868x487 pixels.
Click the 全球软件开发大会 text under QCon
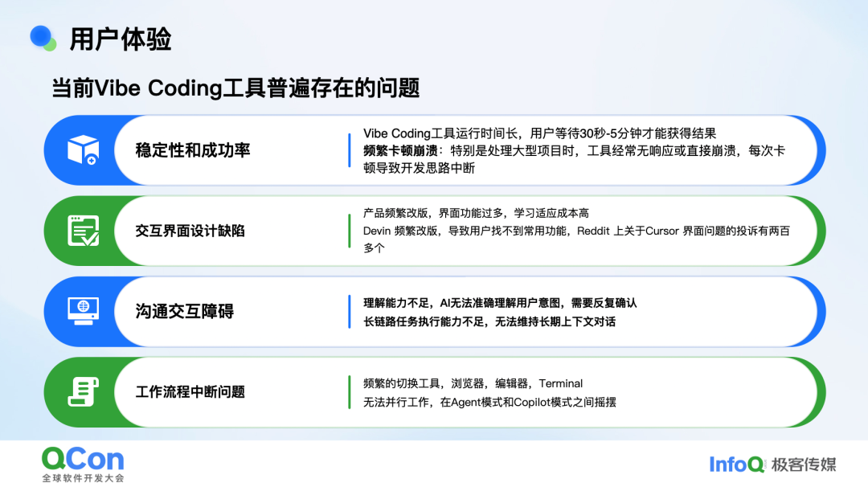[x=82, y=476]
